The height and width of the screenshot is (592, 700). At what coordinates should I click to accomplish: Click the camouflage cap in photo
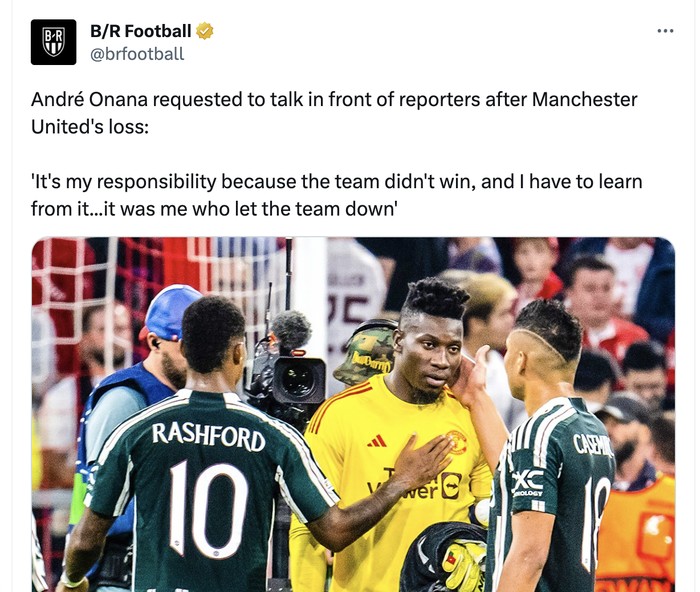365,352
